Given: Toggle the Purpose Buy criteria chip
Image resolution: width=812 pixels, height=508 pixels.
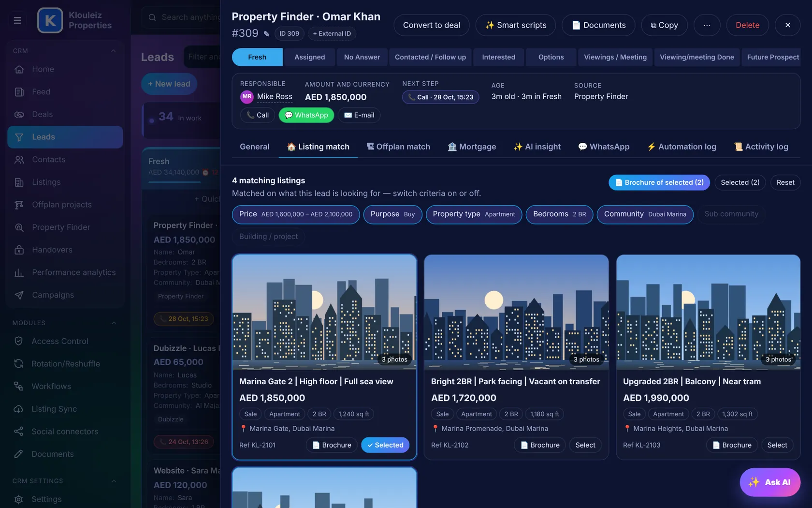Looking at the screenshot, I should (392, 214).
